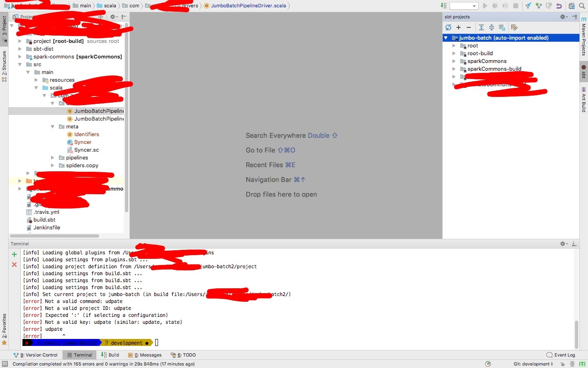Click the Debug bug icon in toolbar
588x368 pixels.
(495, 6)
